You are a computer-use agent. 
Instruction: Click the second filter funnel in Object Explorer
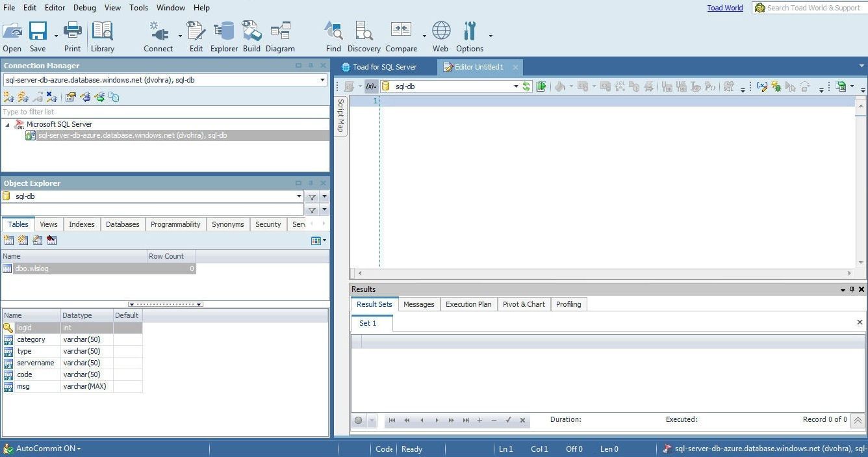[312, 210]
